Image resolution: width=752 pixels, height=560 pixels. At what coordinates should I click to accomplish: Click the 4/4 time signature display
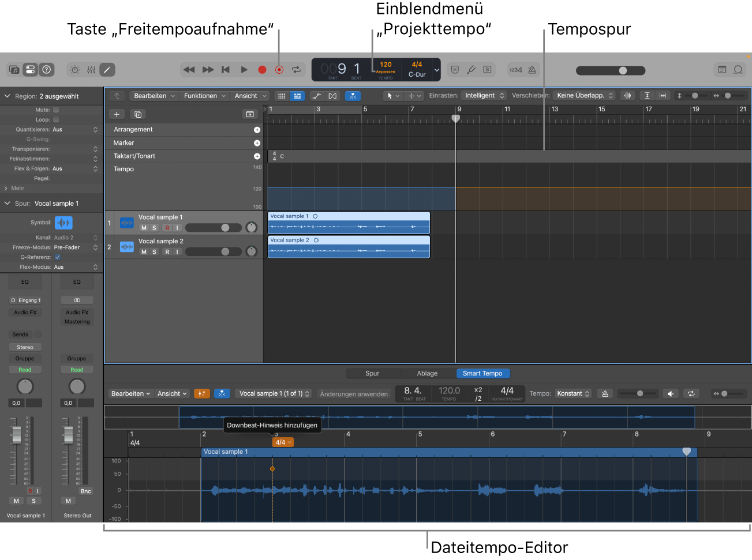coord(417,65)
